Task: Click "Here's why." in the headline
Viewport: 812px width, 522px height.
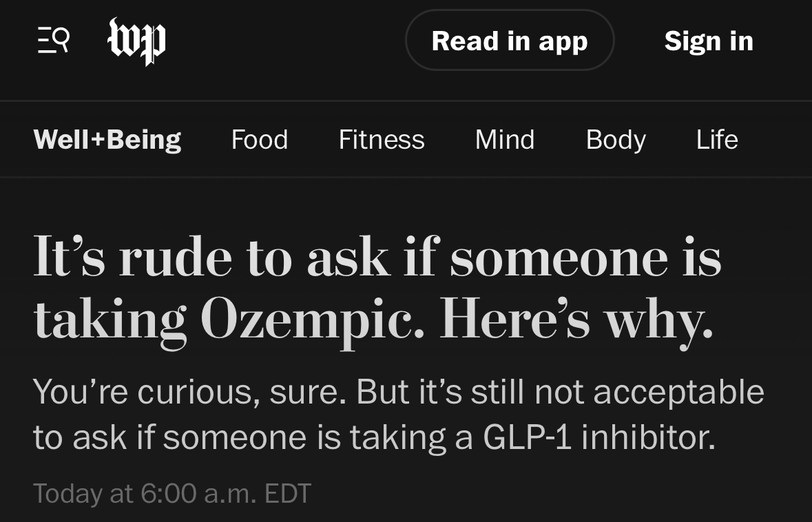Action: point(576,320)
